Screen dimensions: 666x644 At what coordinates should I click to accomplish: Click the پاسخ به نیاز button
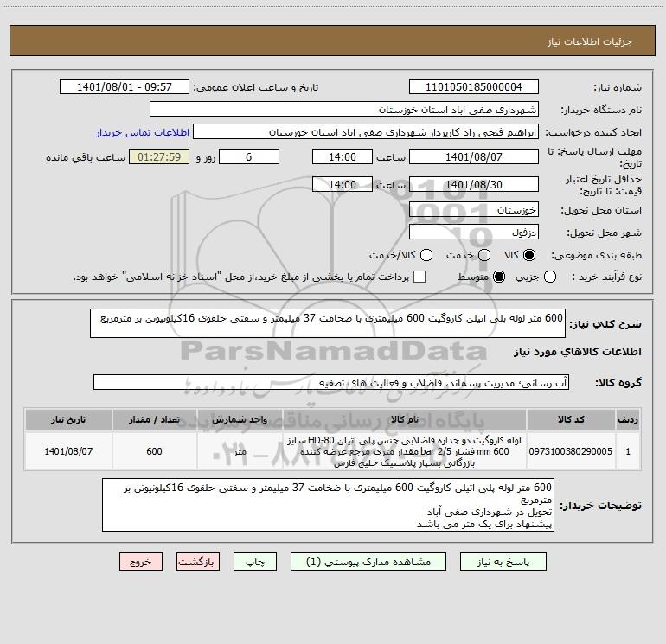pos(503,562)
